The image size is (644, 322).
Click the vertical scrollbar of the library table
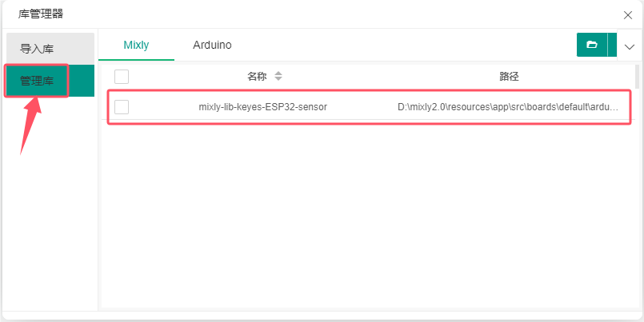pos(637,78)
